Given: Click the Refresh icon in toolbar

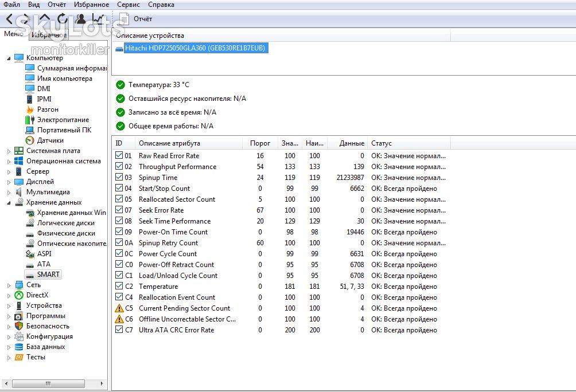Looking at the screenshot, I should click(x=62, y=19).
